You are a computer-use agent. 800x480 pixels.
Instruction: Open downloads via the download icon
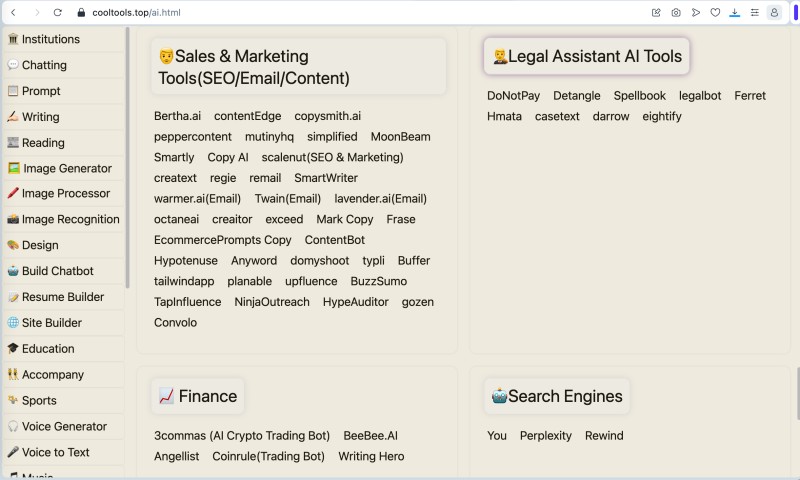point(735,13)
